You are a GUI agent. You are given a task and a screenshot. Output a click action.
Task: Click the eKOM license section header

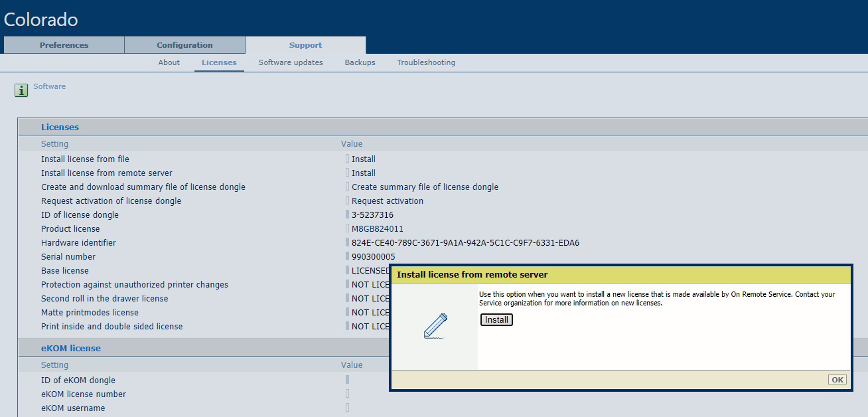coord(71,349)
